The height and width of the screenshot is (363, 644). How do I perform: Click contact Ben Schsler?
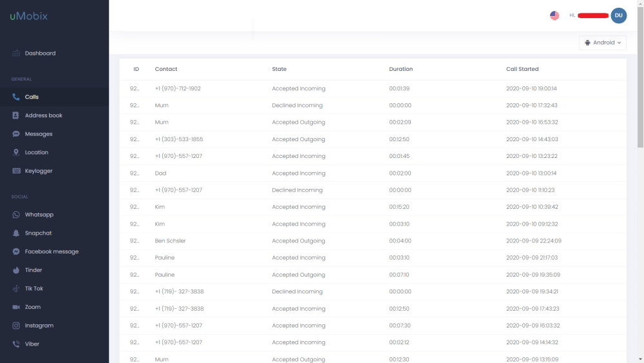click(171, 240)
